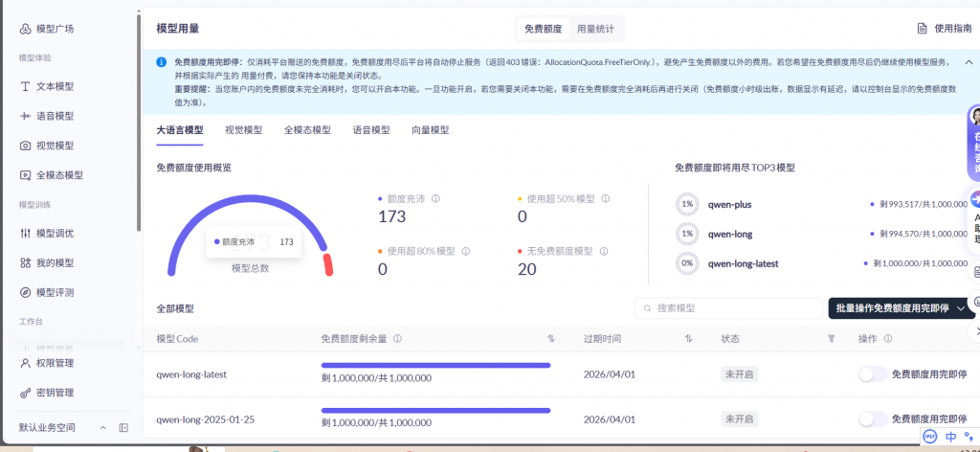Click the quota gauge arc chart
The image size is (980, 452).
tap(250, 235)
